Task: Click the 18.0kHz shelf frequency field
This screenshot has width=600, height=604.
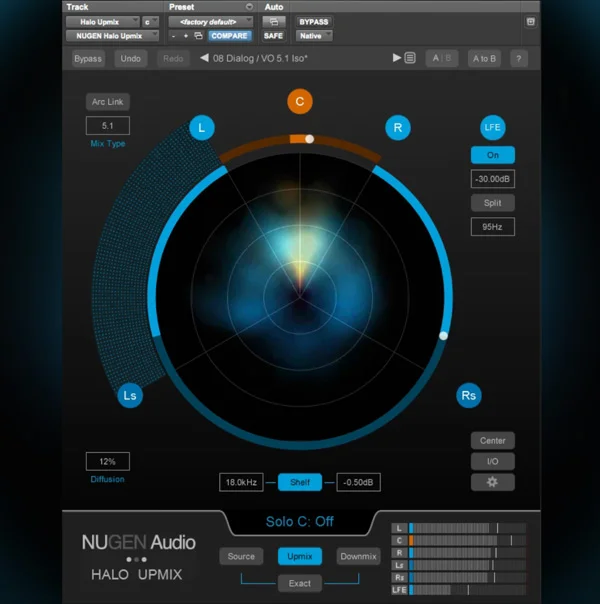Action: coord(241,482)
